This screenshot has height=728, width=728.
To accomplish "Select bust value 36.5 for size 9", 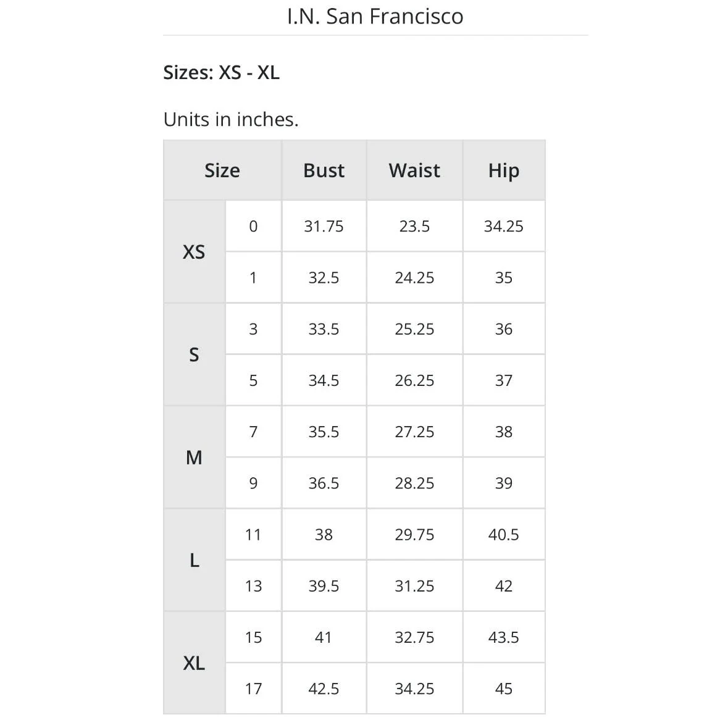I will click(x=324, y=483).
